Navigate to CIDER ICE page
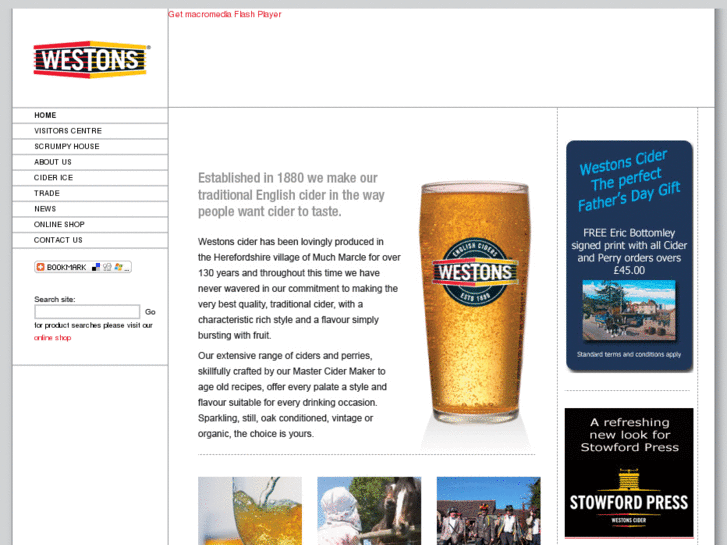This screenshot has width=727, height=545. click(53, 178)
